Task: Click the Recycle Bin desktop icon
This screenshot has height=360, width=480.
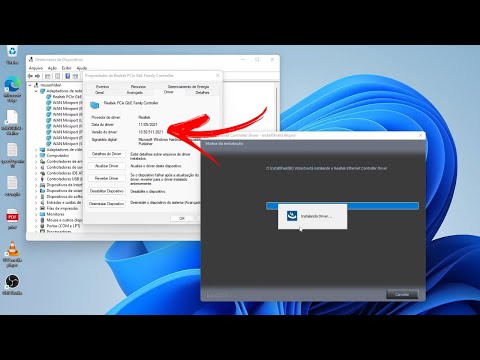Action: (12, 52)
